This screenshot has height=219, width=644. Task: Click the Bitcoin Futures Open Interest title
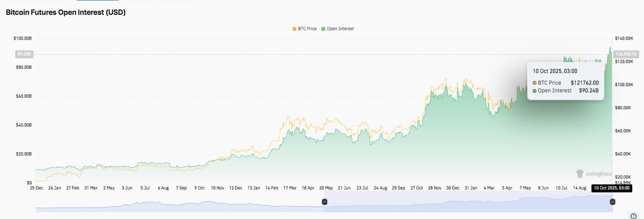(x=66, y=12)
